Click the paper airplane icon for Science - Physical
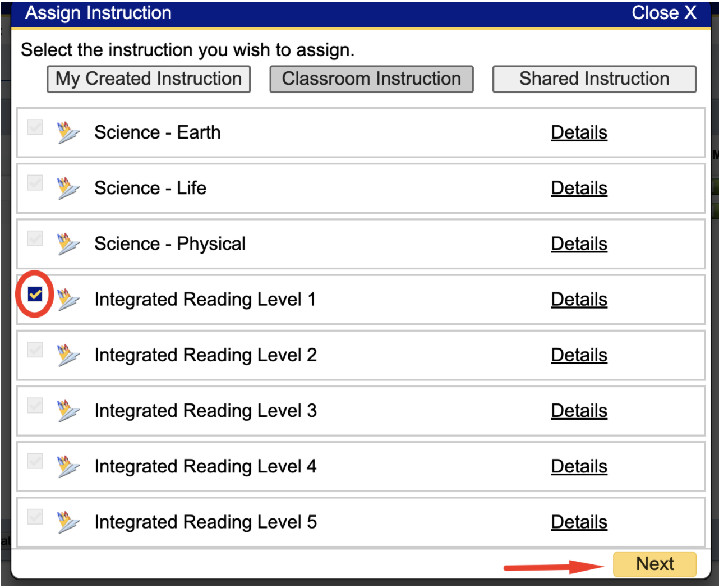This screenshot has width=719, height=588. click(69, 244)
